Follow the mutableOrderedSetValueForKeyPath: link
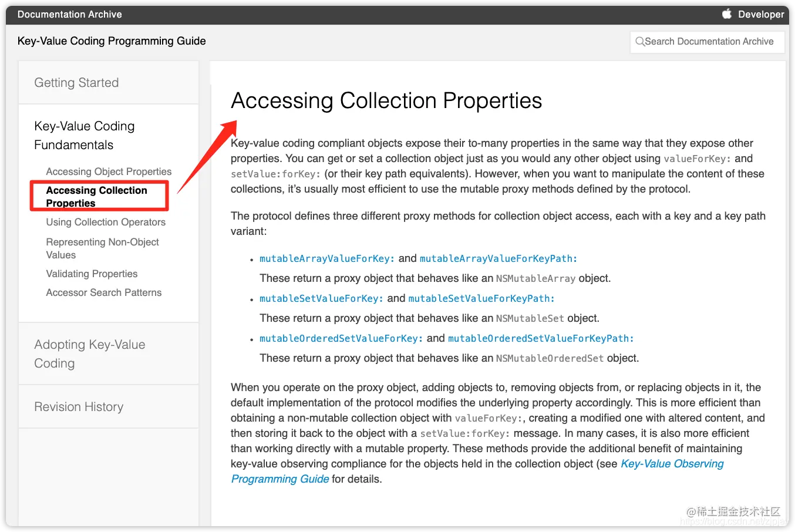795x532 pixels. (541, 338)
